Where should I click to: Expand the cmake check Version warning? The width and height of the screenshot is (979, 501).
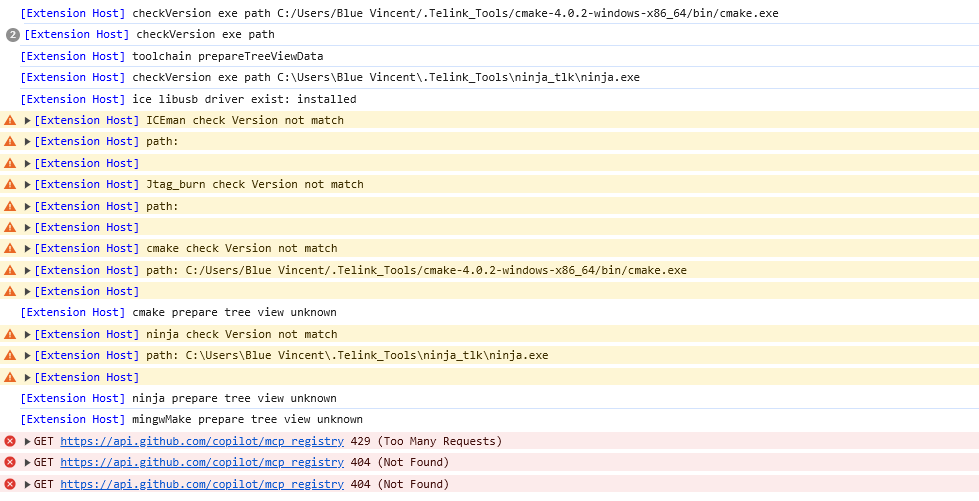(27, 248)
